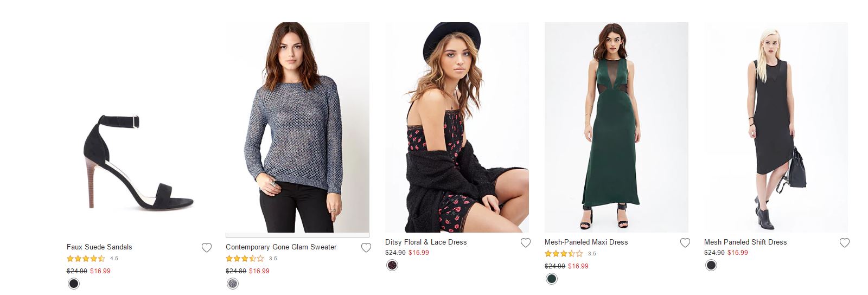
Task: Pick black swatch under Mesh Paneled Shift Dress
Action: pyautogui.click(x=711, y=265)
